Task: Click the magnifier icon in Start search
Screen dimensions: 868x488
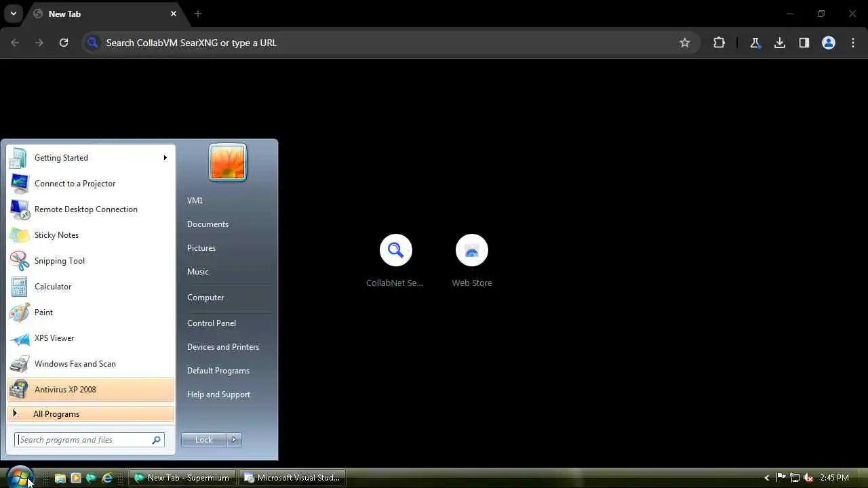Action: tap(157, 440)
